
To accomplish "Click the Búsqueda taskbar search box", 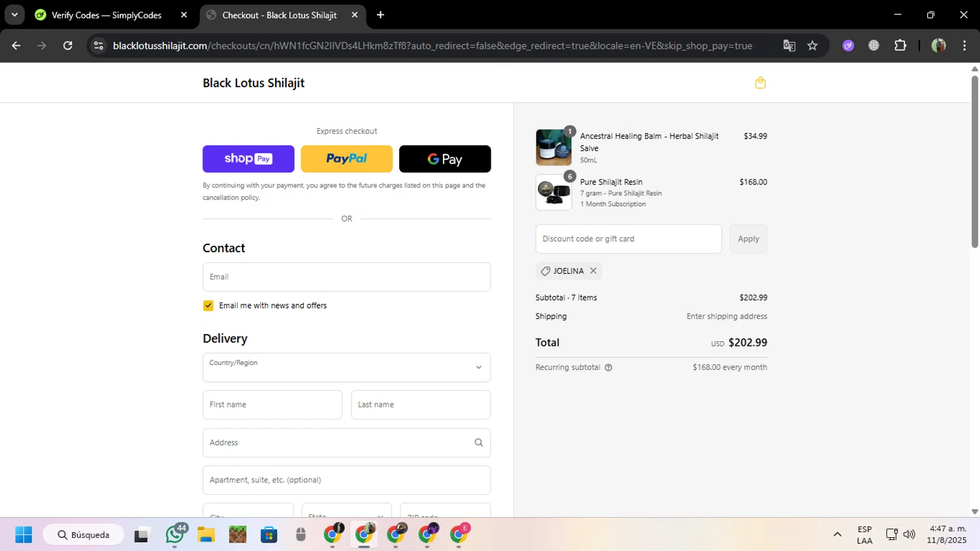I will point(83,535).
